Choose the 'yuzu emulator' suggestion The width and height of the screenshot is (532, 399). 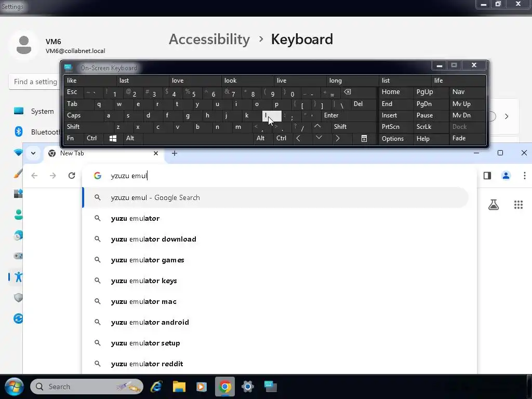[276, 219]
